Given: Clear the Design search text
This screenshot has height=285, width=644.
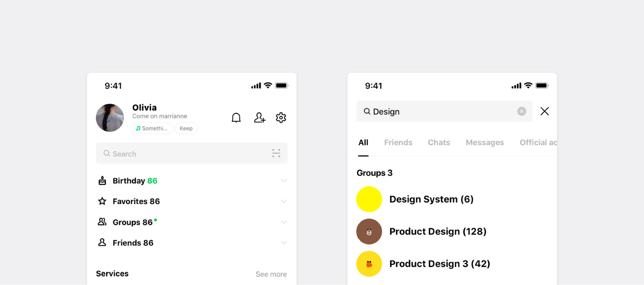Looking at the screenshot, I should tap(521, 111).
